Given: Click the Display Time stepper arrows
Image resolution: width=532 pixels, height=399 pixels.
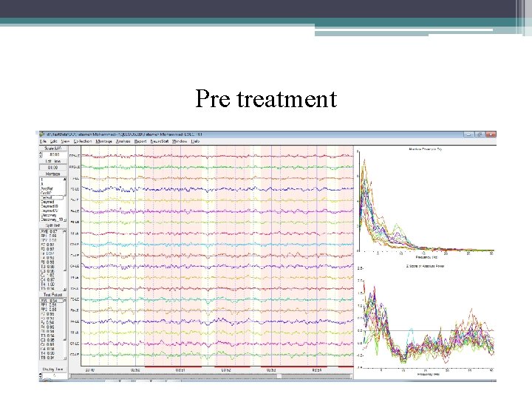Looking at the screenshot, I should 41,375.
